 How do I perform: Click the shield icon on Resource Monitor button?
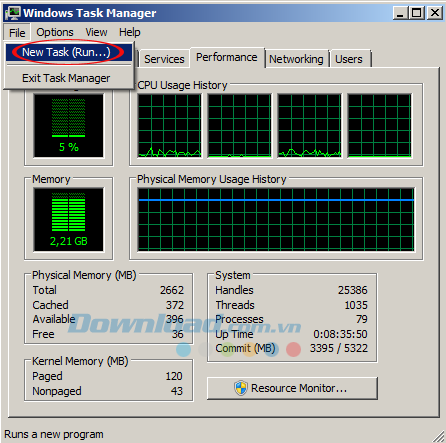(x=241, y=388)
